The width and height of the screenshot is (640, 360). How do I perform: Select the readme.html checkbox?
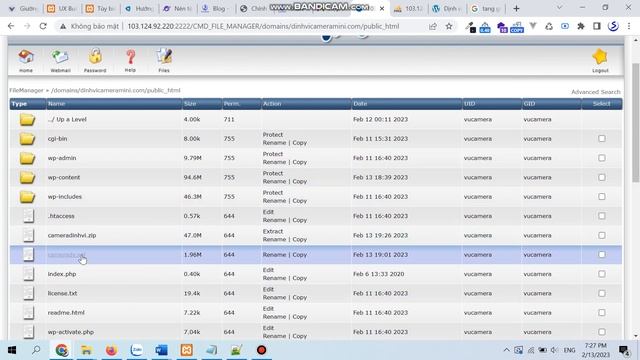[602, 313]
